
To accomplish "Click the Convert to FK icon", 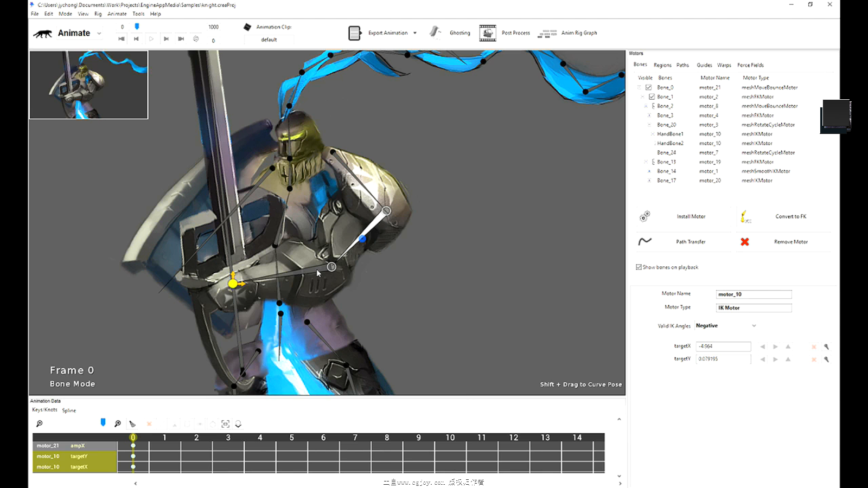I will point(745,217).
